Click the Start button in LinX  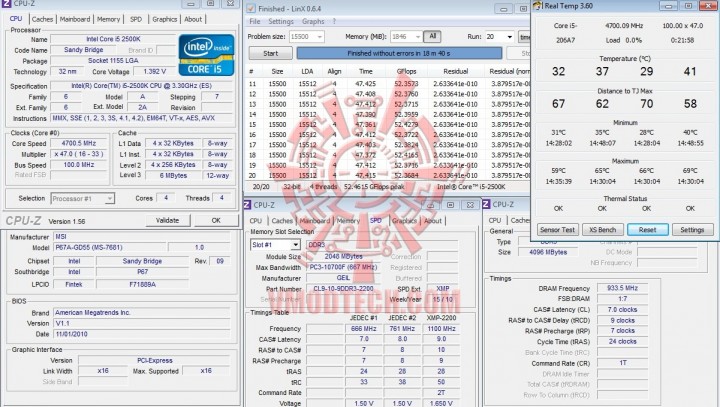pos(270,53)
